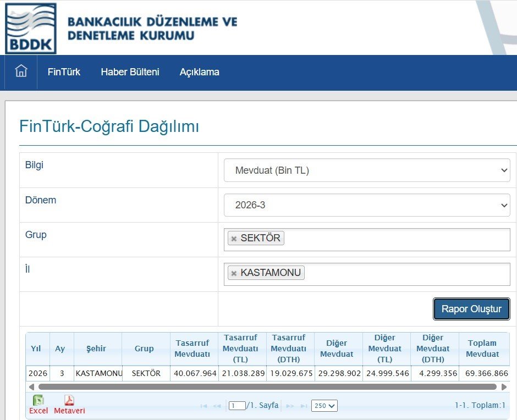Select the 2026 year cell
517x420 pixels.
(x=37, y=373)
